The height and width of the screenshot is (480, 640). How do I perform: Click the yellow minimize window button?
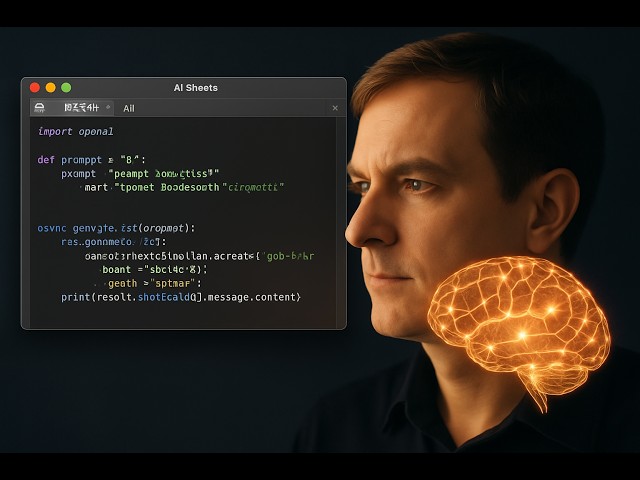[x=51, y=87]
